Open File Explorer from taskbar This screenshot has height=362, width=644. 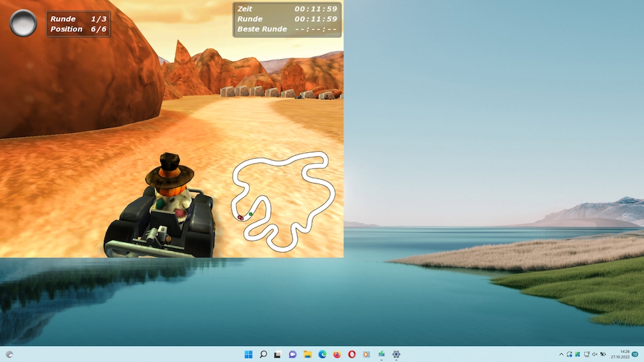click(307, 354)
